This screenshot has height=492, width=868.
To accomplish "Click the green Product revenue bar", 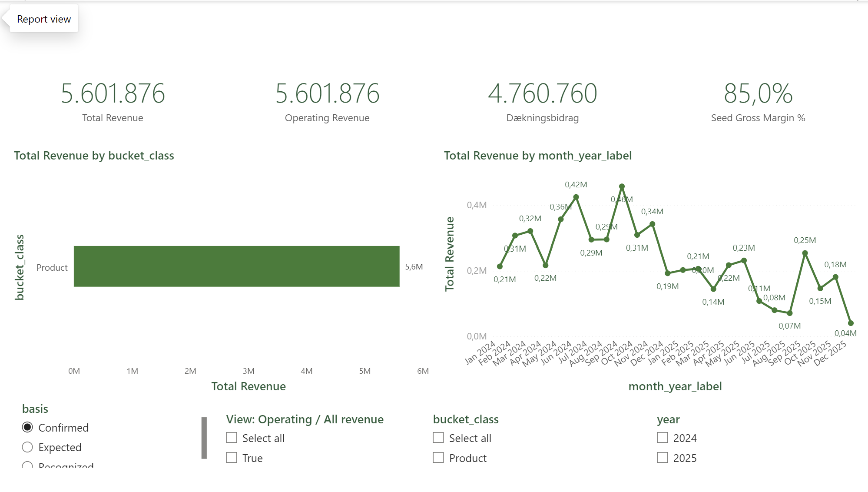I will pos(236,266).
